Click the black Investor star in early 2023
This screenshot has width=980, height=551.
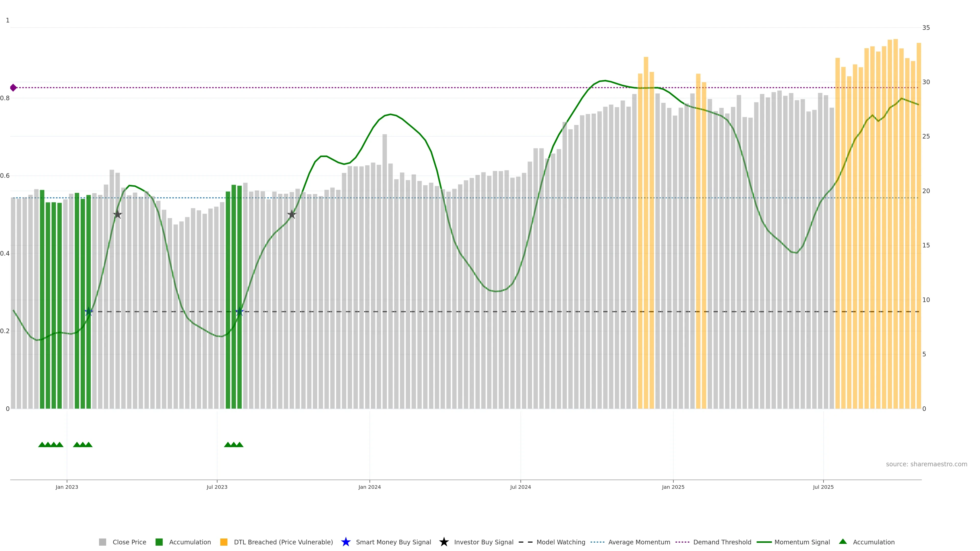(x=118, y=215)
